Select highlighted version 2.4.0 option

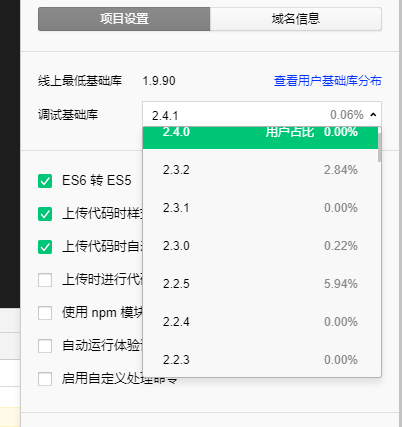(x=260, y=137)
